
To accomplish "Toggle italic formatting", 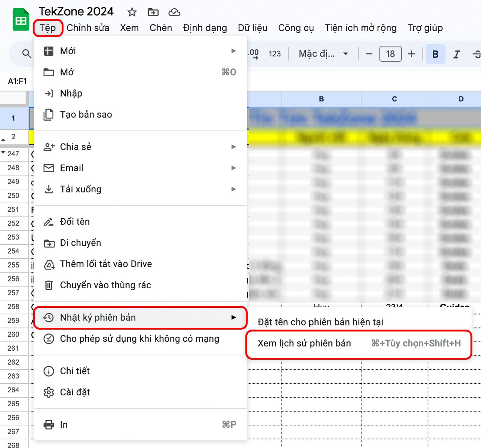I will (457, 54).
